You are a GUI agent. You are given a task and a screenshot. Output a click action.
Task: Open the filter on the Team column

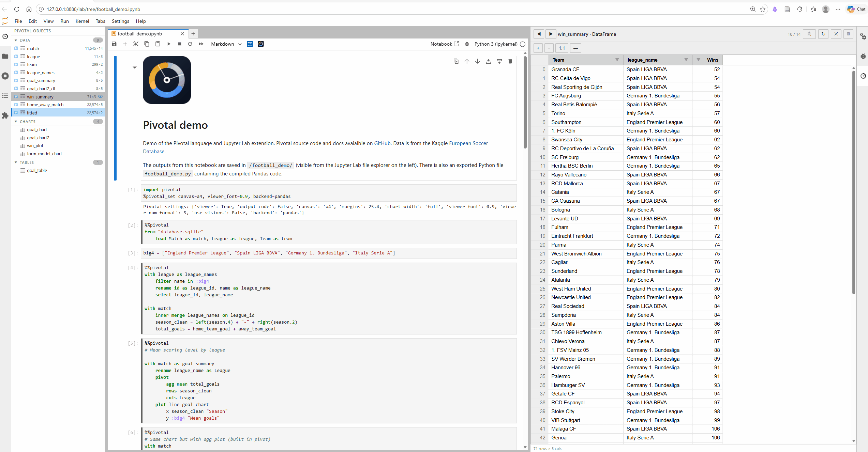point(617,60)
